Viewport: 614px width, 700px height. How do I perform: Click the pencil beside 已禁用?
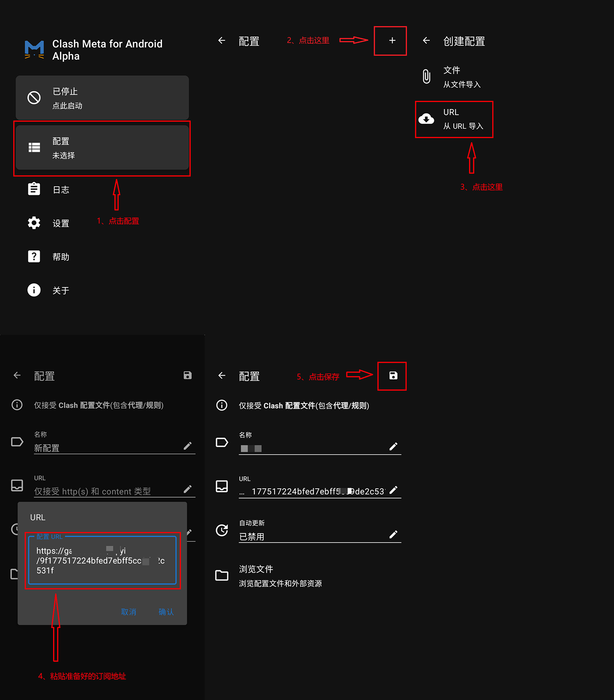(393, 534)
